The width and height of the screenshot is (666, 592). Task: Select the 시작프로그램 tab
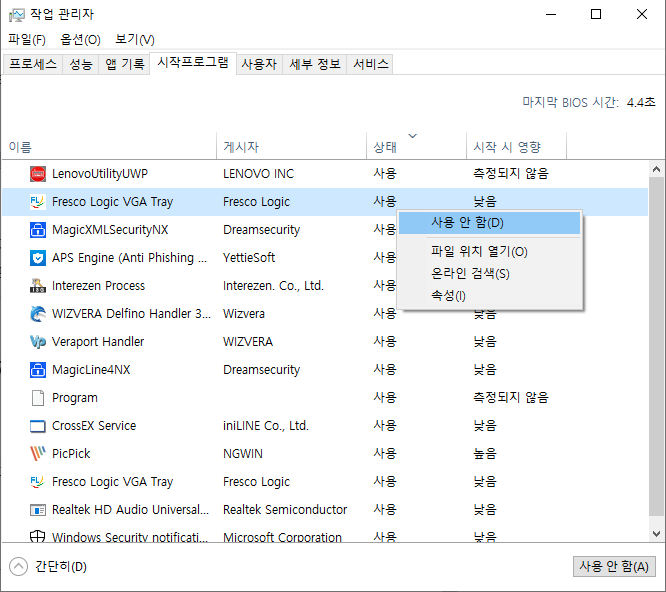(x=193, y=63)
